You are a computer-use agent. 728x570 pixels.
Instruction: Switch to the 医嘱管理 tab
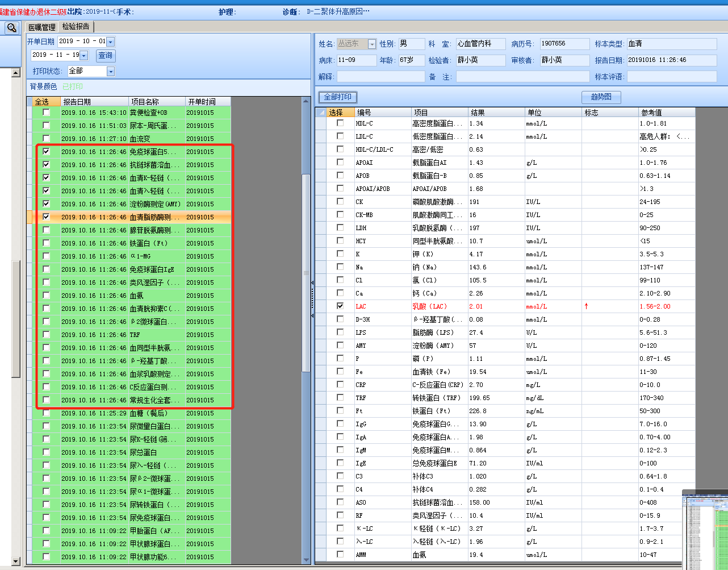pyautogui.click(x=43, y=27)
